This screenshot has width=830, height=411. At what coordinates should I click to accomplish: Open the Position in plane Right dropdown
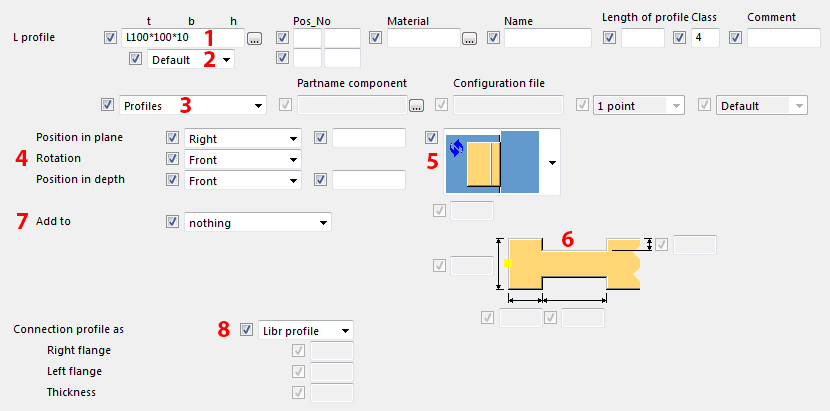(292, 138)
